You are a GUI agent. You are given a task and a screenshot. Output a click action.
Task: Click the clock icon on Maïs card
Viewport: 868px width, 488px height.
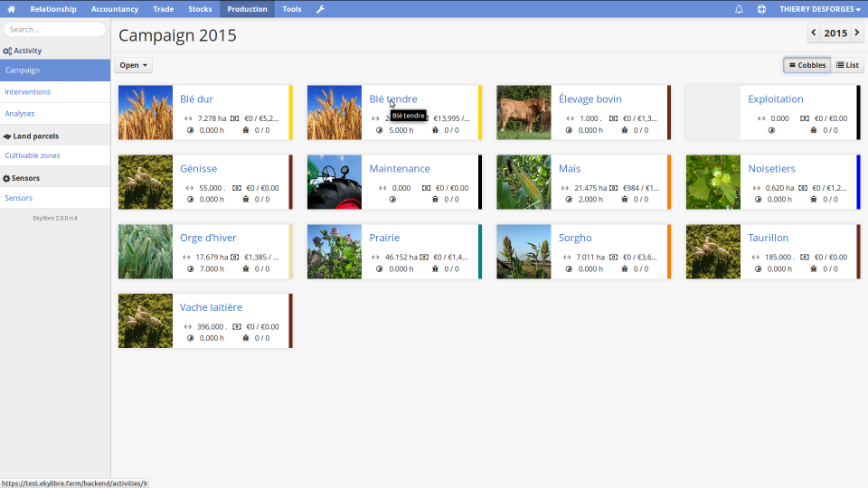569,199
